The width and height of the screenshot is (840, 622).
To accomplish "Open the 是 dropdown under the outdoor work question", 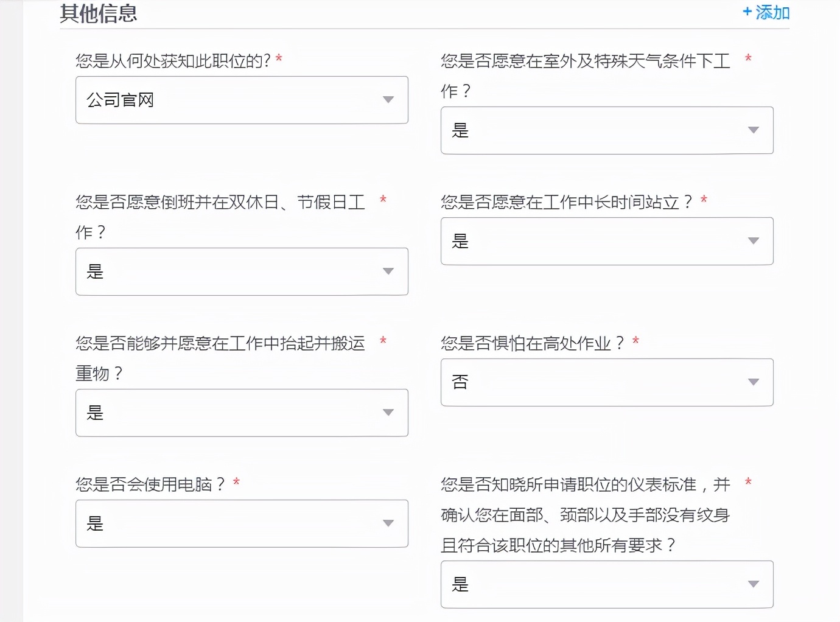I will click(x=607, y=130).
